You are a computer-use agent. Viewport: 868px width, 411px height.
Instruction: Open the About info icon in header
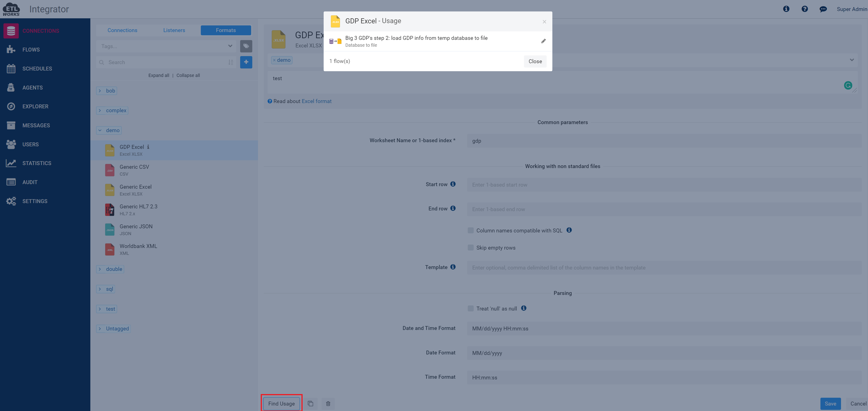[x=786, y=9]
